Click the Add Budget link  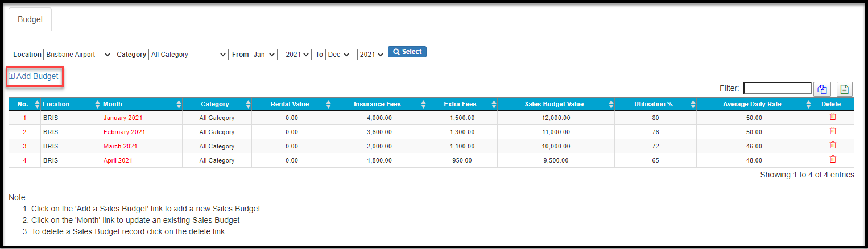pos(34,76)
